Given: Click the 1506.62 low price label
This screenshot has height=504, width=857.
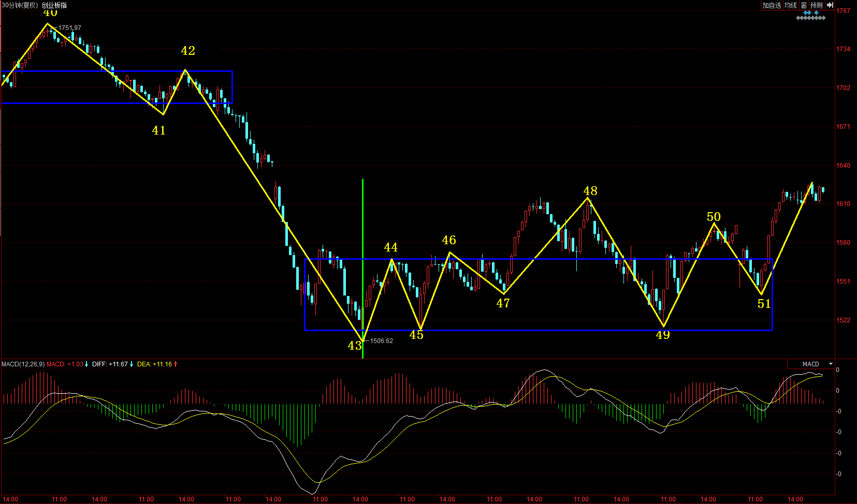Looking at the screenshot, I should point(381,341).
